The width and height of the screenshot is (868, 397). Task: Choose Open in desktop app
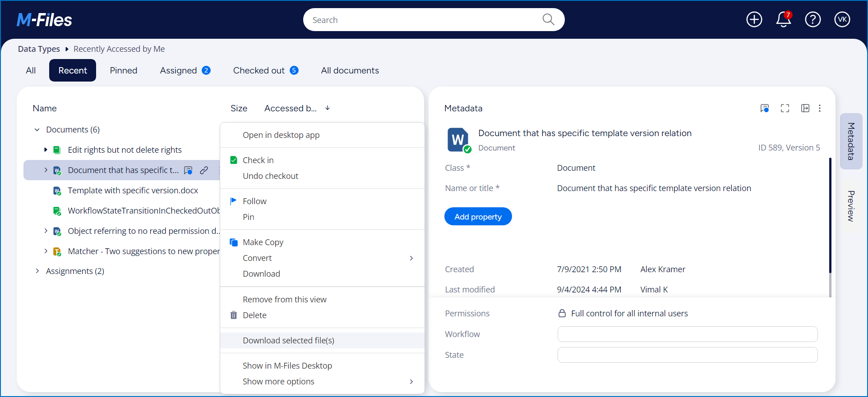(x=322, y=135)
